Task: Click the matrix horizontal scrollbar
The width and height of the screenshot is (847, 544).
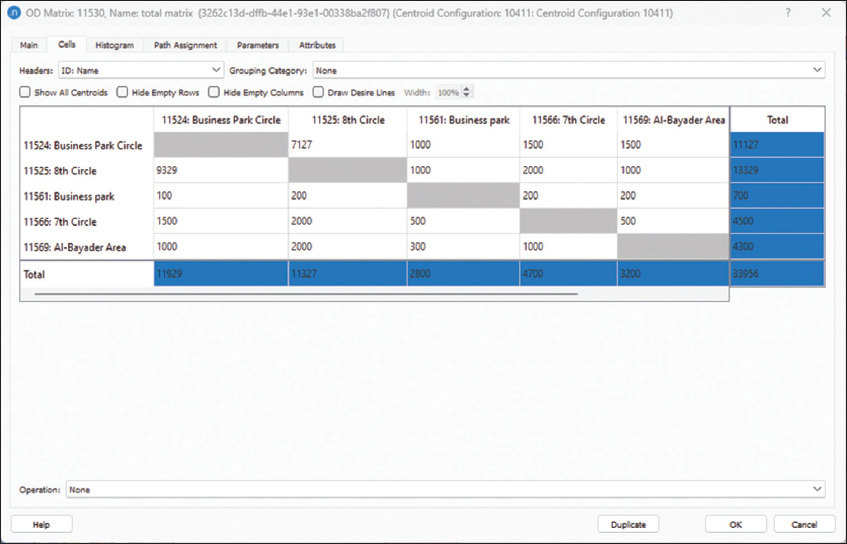Action: 306,294
